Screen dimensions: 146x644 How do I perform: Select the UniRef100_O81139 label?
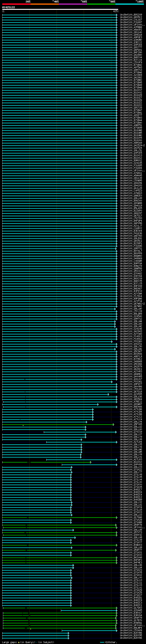pos(131,178)
